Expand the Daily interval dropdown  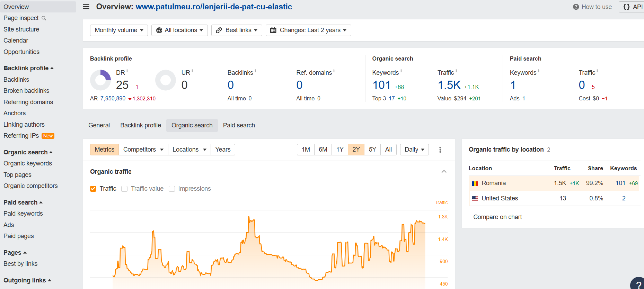point(414,150)
